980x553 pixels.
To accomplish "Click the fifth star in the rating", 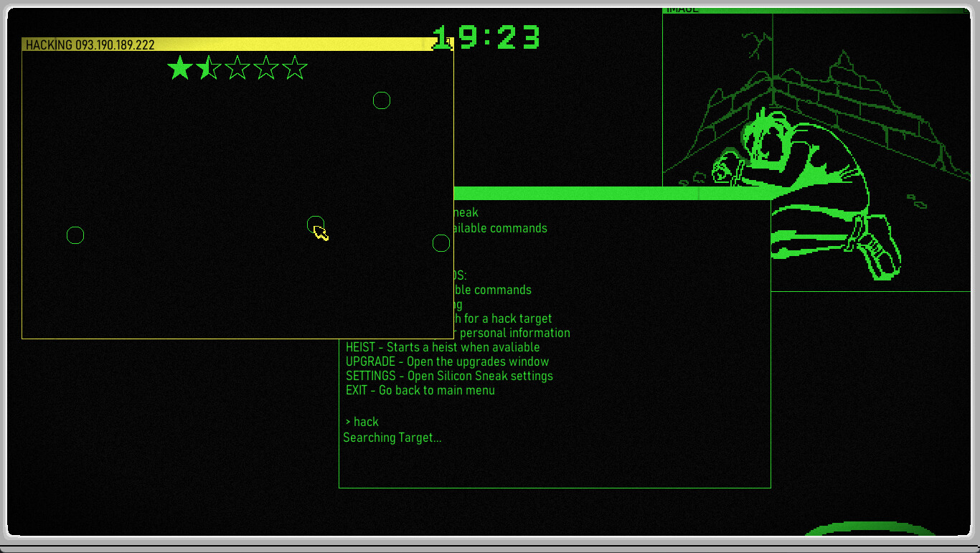I will click(x=295, y=68).
